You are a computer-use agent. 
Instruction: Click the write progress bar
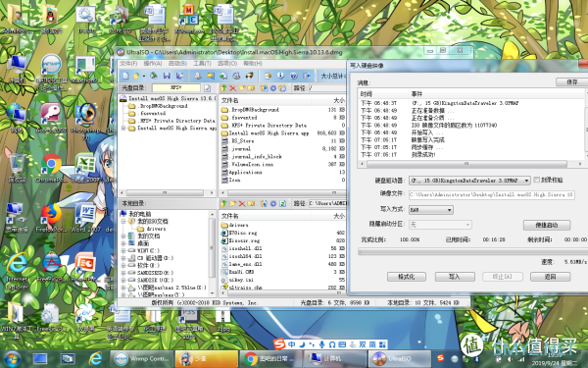coord(472,251)
